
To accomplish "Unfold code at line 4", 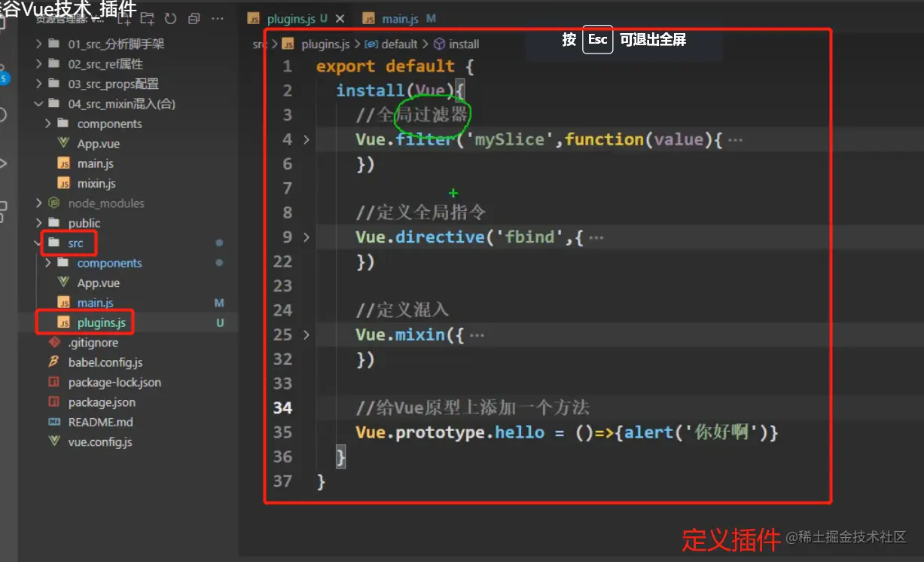I will (306, 139).
